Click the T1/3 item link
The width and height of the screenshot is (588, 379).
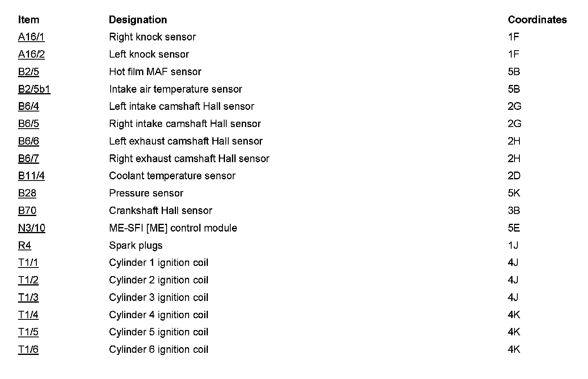tap(28, 297)
